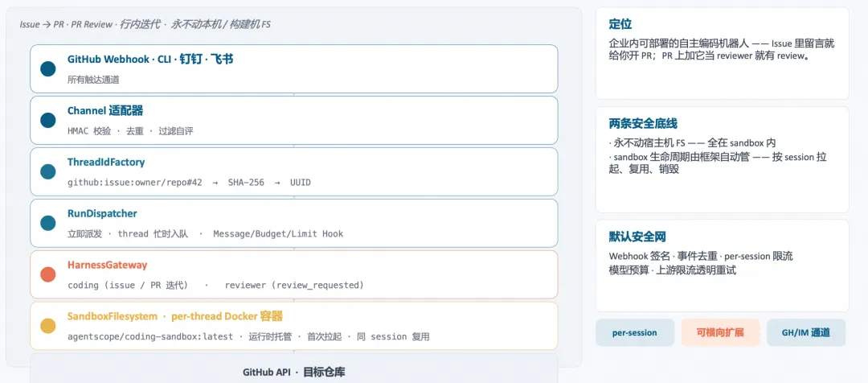
Task: Click the Channel 适配器 title
Action: pyautogui.click(x=105, y=111)
